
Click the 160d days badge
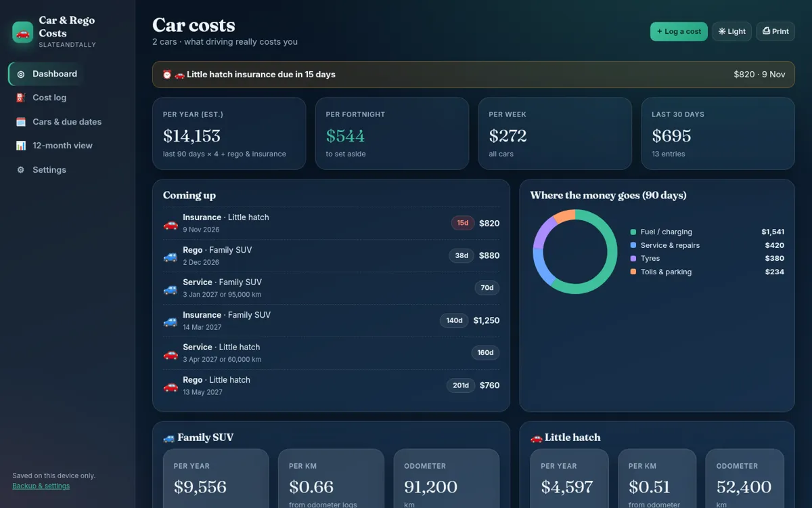point(486,353)
